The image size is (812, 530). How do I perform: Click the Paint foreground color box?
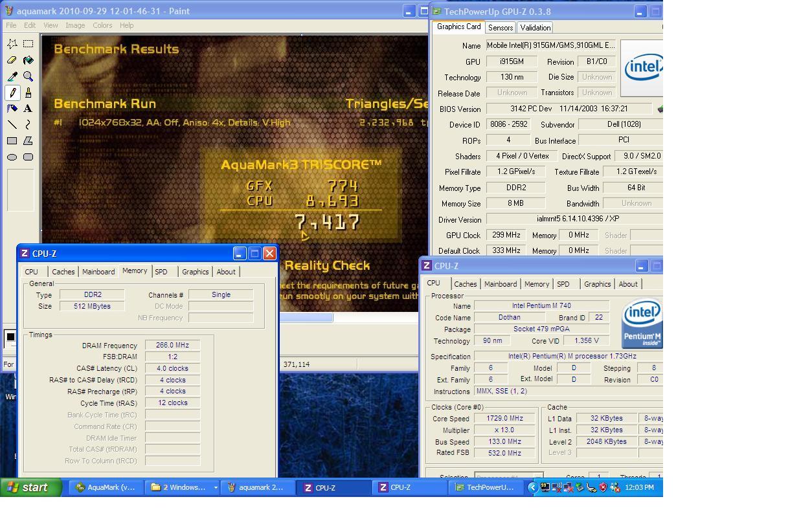pyautogui.click(x=10, y=337)
